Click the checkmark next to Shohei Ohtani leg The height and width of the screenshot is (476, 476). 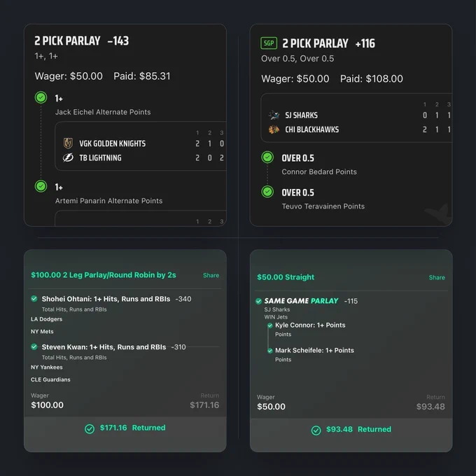tap(34, 299)
